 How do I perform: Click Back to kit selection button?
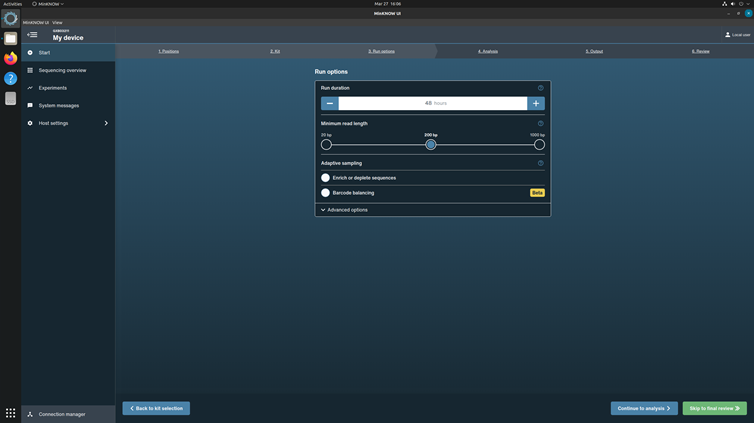156,408
